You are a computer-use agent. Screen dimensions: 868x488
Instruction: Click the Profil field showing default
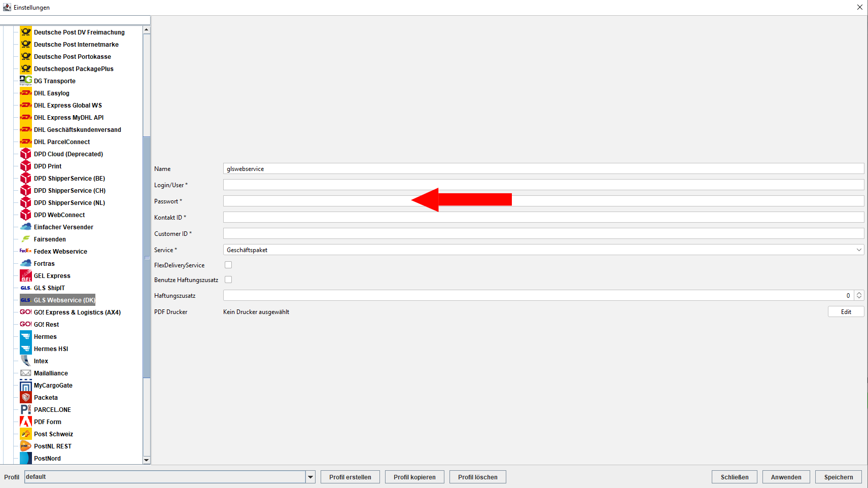coord(165,477)
